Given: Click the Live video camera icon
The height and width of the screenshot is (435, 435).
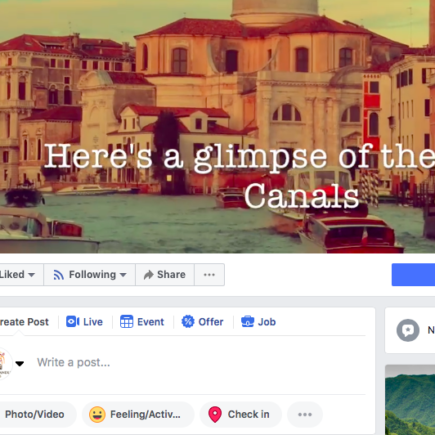Looking at the screenshot, I should click(73, 322).
